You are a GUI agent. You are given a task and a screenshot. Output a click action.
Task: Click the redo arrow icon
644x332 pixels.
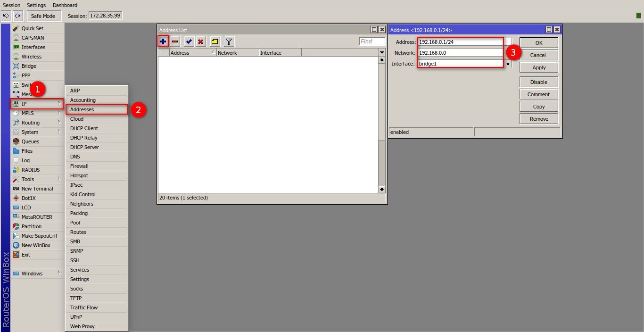click(x=18, y=16)
